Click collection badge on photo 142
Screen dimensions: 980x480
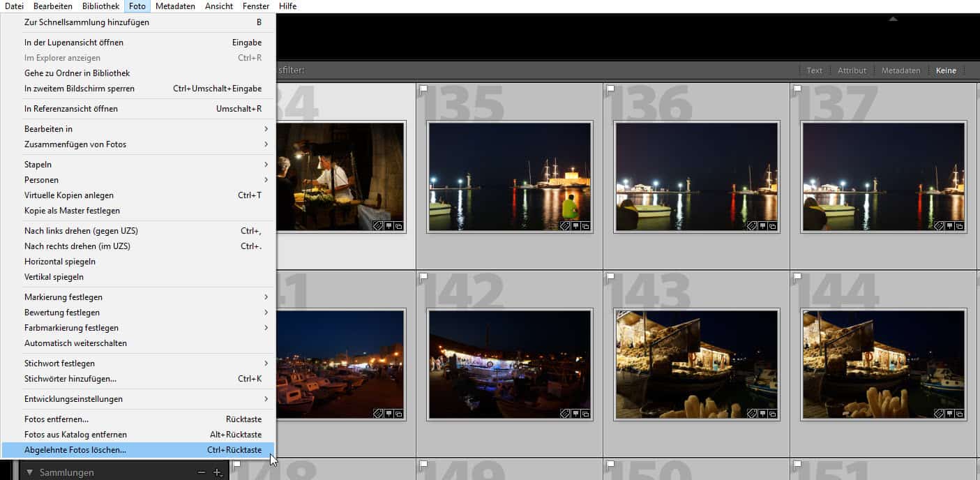tap(585, 414)
